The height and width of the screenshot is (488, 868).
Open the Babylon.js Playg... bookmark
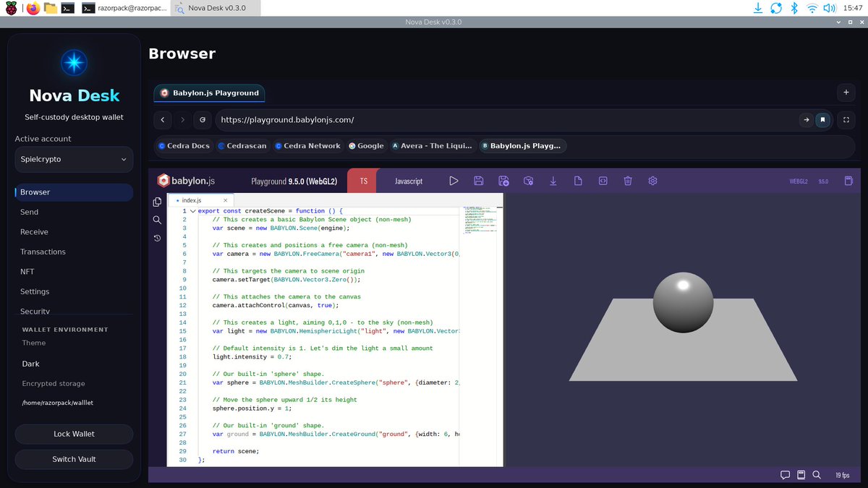pyautogui.click(x=522, y=146)
